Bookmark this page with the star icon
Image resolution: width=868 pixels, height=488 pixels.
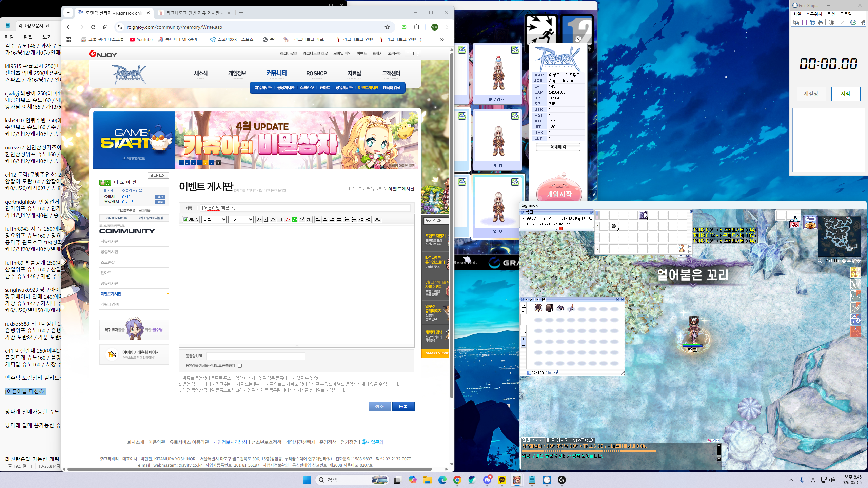click(387, 27)
